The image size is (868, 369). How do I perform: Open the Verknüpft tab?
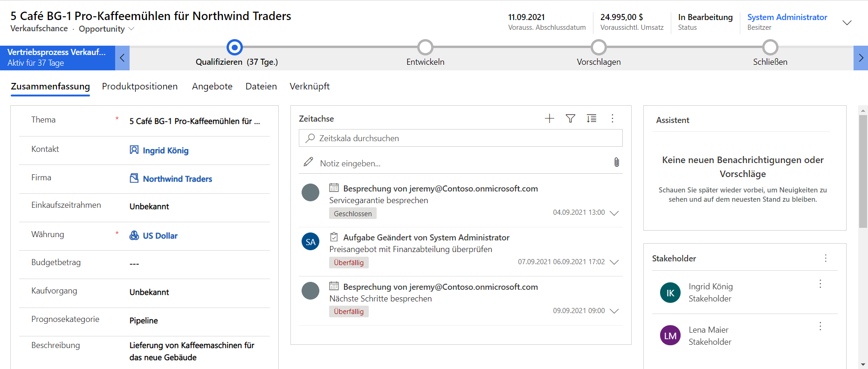click(x=310, y=86)
